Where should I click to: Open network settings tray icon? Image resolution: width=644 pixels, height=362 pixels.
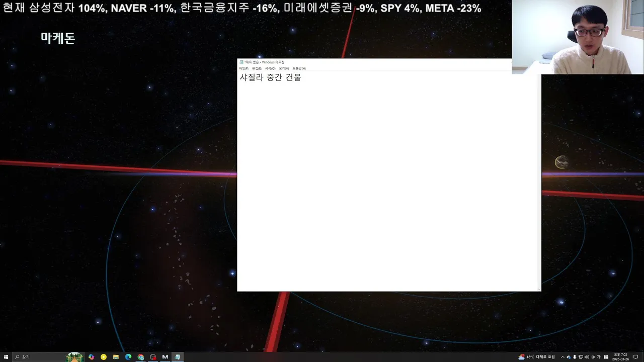[581, 357]
